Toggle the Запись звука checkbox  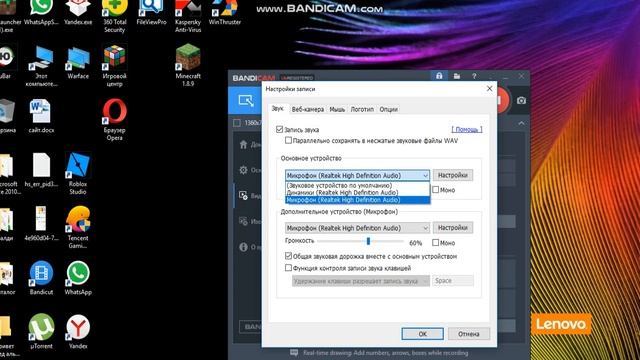coord(280,129)
